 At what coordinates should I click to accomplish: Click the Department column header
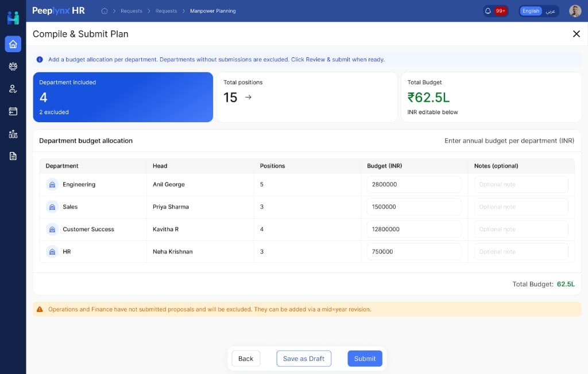pos(62,166)
